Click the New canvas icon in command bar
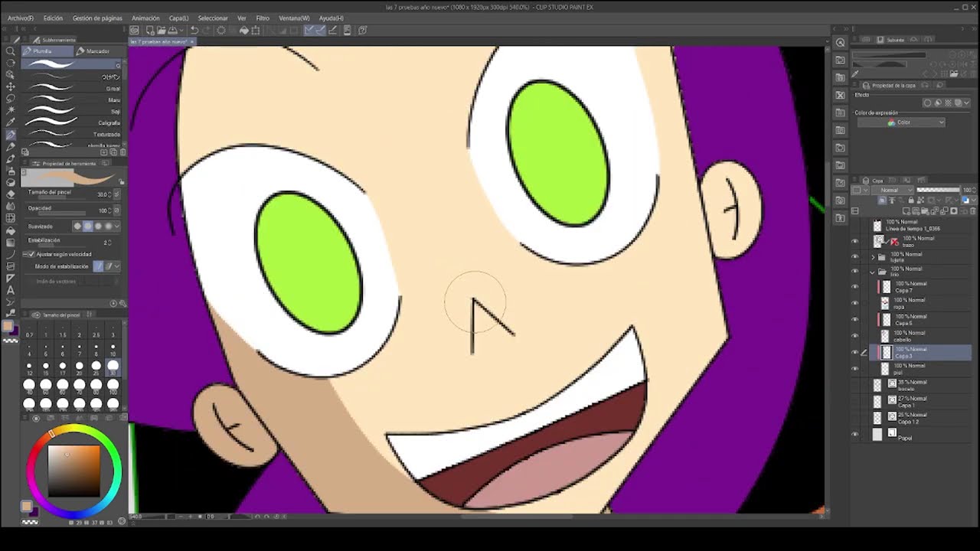 (150, 31)
